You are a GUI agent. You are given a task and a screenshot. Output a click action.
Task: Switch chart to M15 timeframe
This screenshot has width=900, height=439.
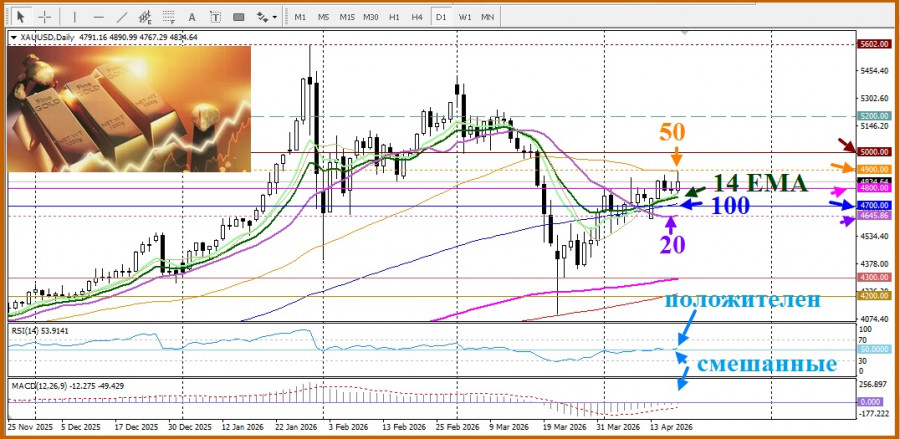coord(347,17)
